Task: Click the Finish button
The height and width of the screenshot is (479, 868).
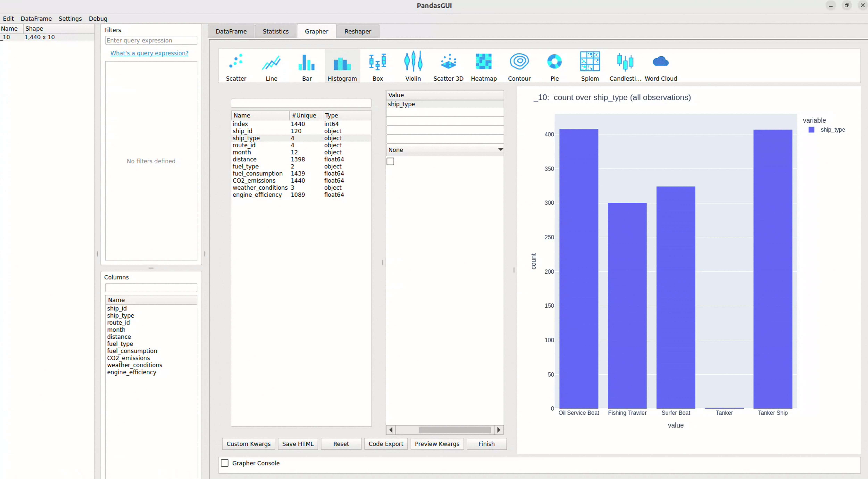Action: point(487,444)
